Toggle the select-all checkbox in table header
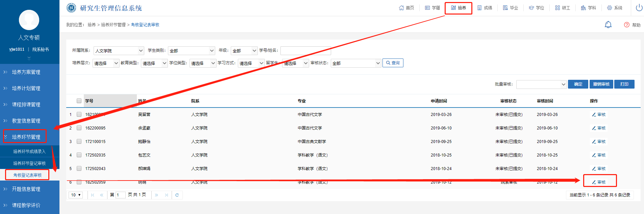This screenshot has width=644, height=214. pyautogui.click(x=79, y=101)
